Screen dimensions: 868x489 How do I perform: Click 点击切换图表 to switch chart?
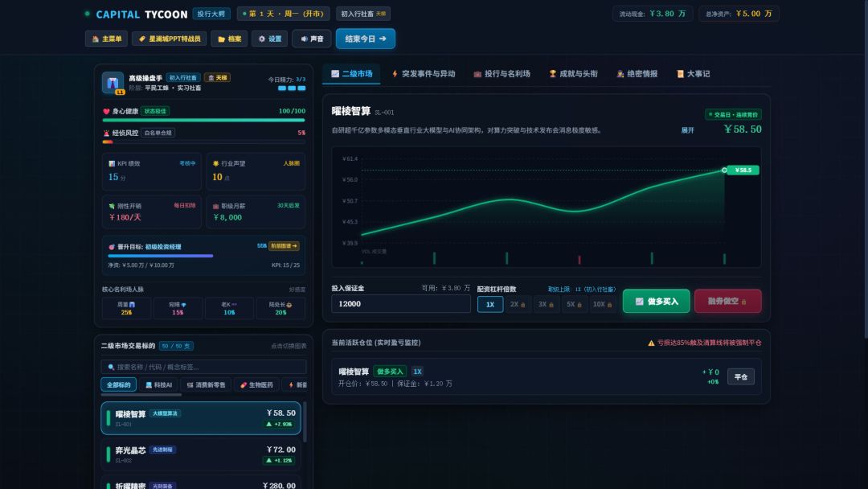[289, 346]
